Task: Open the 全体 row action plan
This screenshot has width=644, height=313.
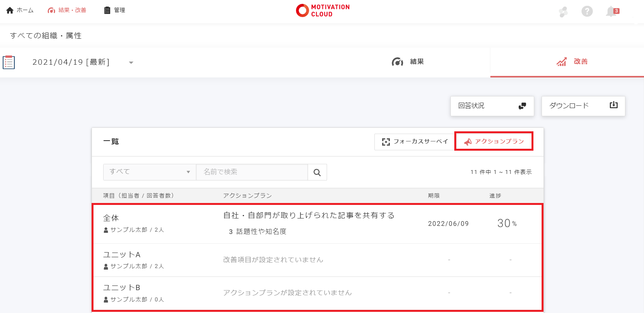Action: pos(308,216)
